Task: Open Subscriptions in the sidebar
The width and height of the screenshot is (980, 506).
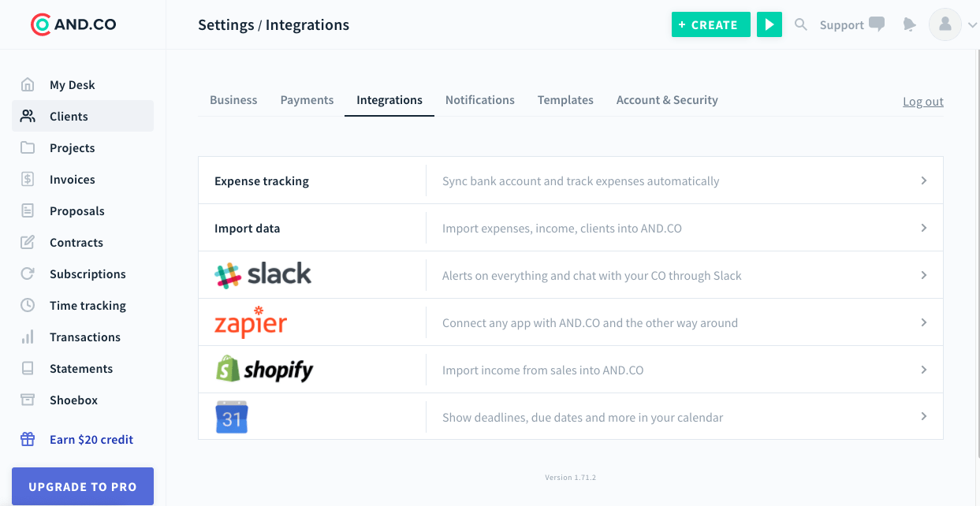Action: tap(88, 274)
